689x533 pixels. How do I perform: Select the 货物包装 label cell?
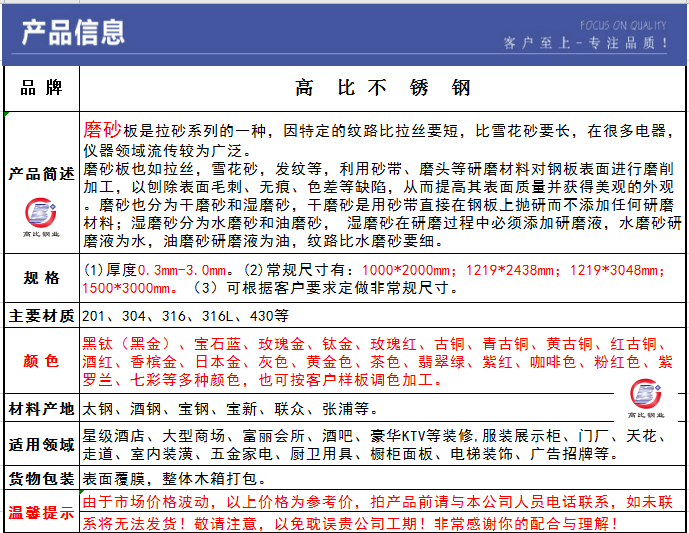click(x=42, y=478)
